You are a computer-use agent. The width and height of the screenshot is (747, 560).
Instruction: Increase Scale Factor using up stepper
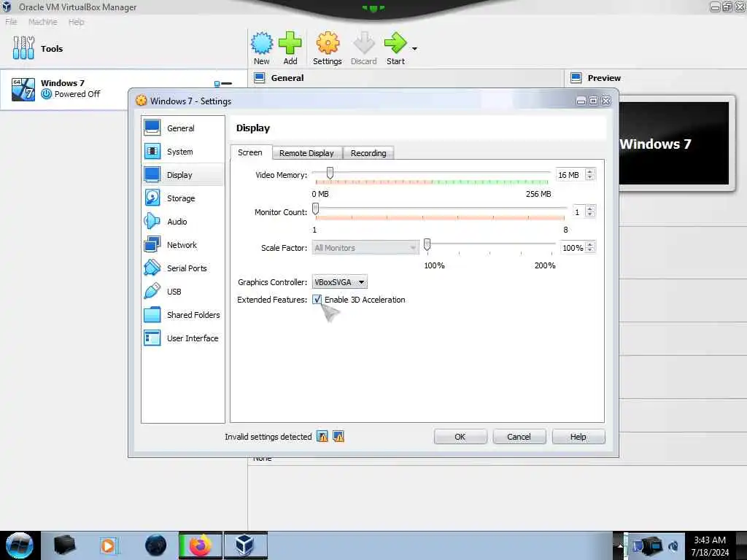[590, 245]
